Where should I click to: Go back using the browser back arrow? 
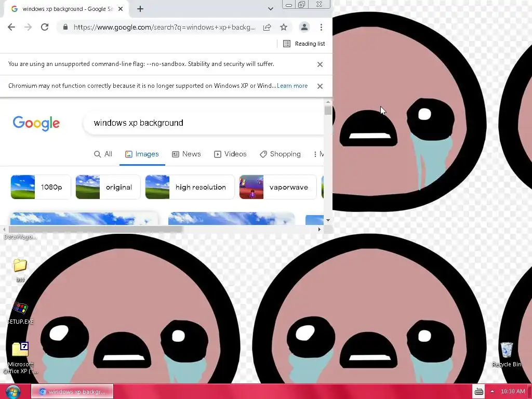(x=11, y=27)
